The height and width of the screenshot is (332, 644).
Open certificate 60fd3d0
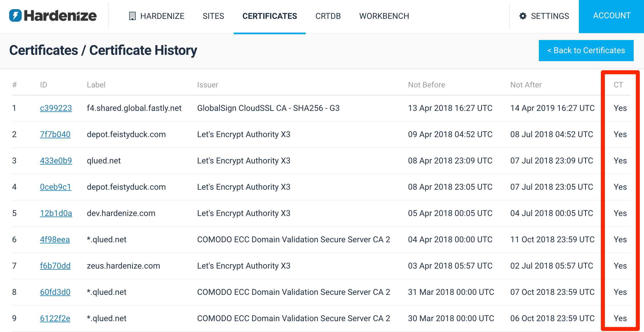(x=55, y=292)
